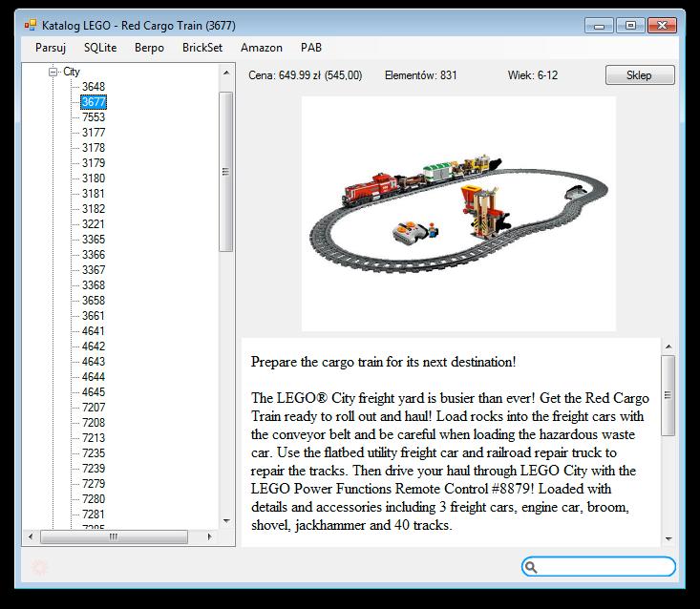Select set 3648 in the tree
This screenshot has width=700, height=609.
click(x=94, y=87)
